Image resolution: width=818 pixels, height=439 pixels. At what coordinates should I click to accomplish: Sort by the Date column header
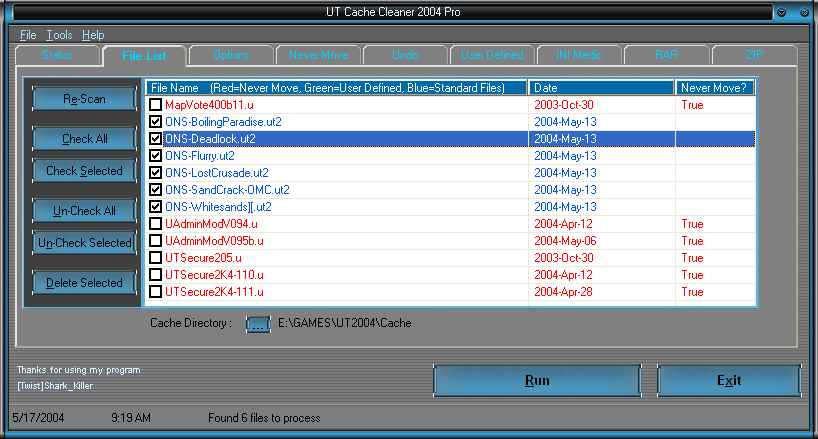coord(601,88)
